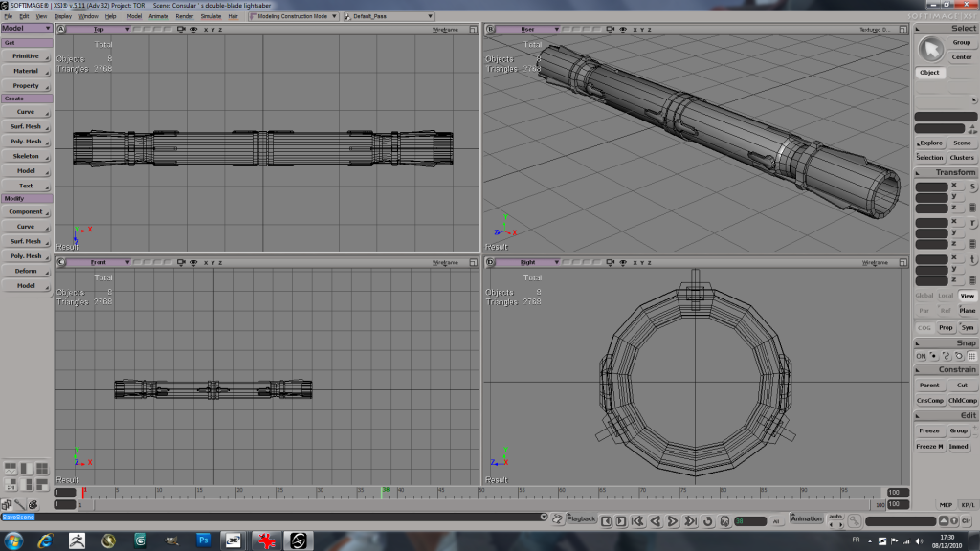
Task: Click the camera icon in Top viewport
Action: [x=181, y=30]
